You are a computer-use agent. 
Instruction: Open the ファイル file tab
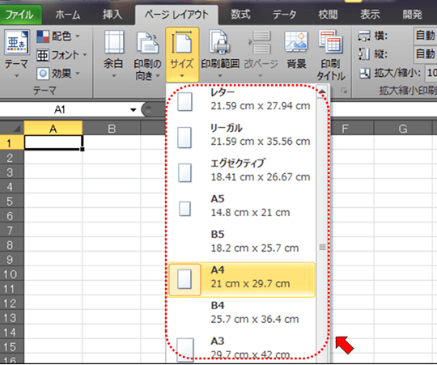click(x=20, y=15)
